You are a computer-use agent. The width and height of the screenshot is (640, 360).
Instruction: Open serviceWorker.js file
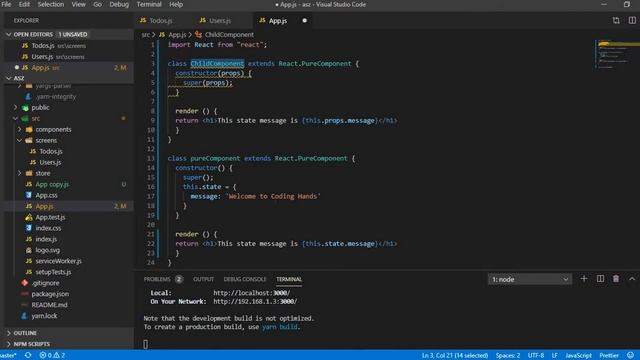[58, 261]
